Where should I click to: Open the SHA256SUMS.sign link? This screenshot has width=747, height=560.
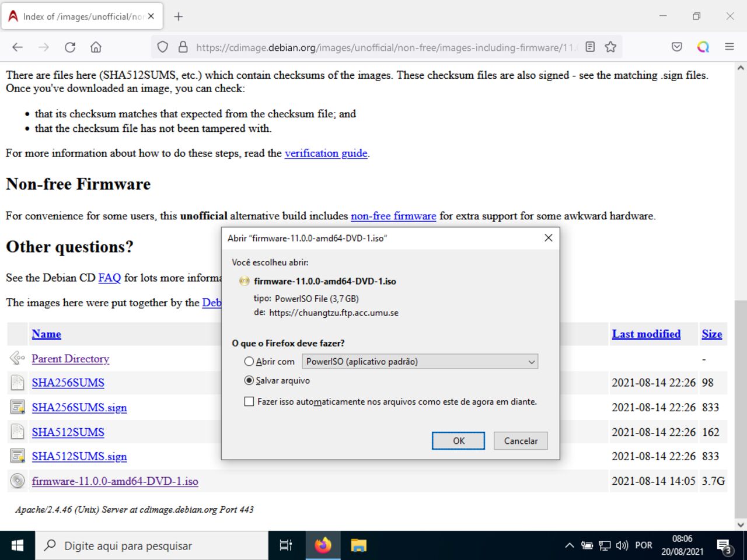coord(79,407)
